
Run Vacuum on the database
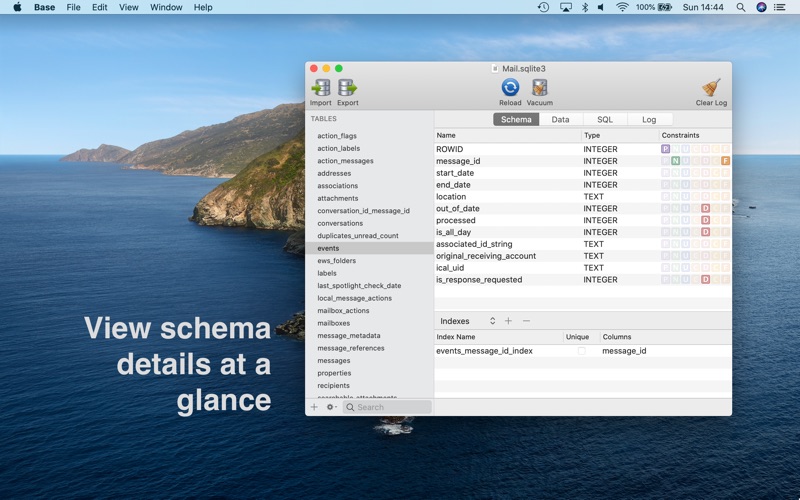pos(539,88)
